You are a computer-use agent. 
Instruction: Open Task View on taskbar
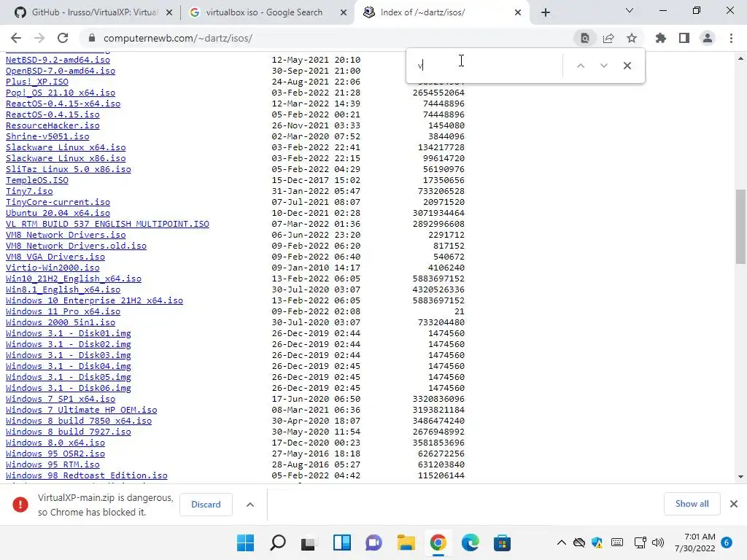(309, 542)
